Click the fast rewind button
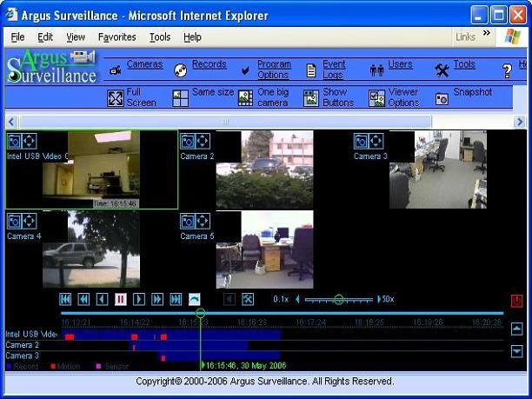Viewport: 532px width, 399px height. pyautogui.click(x=83, y=299)
